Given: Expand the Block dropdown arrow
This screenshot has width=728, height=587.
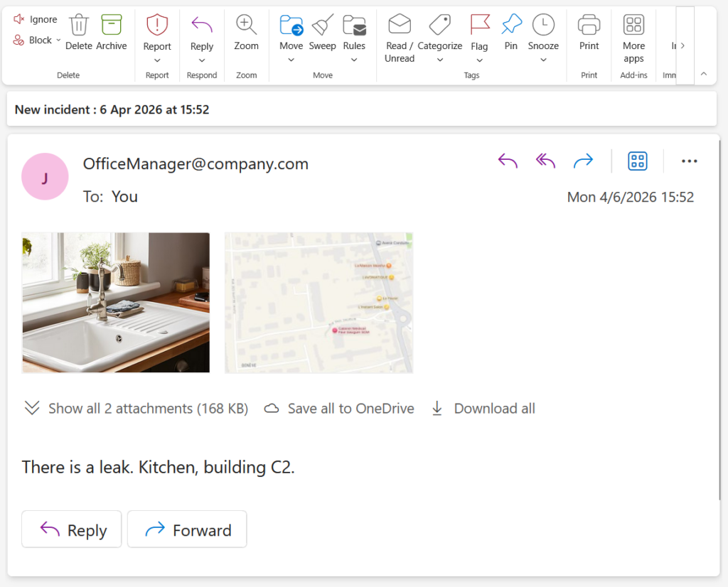Looking at the screenshot, I should (58, 41).
